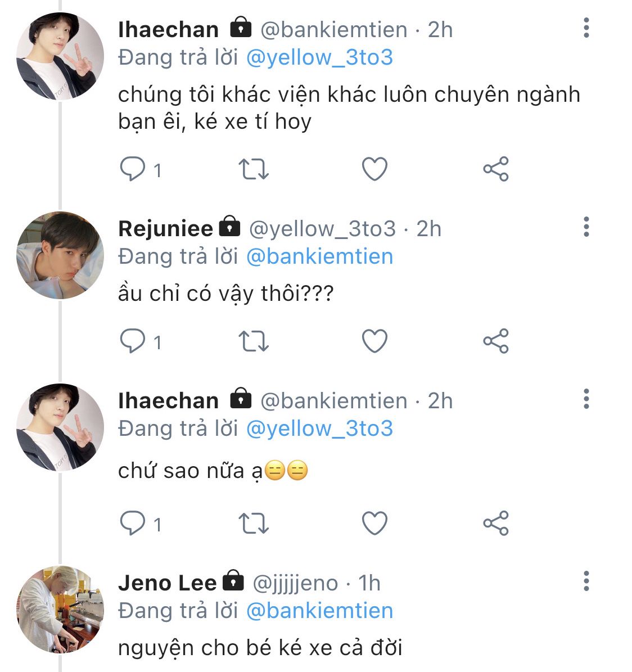This screenshot has width=632, height=672.
Task: Reply to the 'ầu chỉ có vậy thôi???' tweet
Action: coord(133,341)
